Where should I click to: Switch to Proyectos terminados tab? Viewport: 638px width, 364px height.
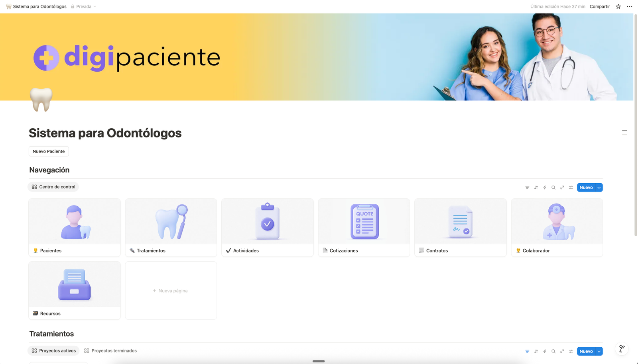(x=110, y=351)
